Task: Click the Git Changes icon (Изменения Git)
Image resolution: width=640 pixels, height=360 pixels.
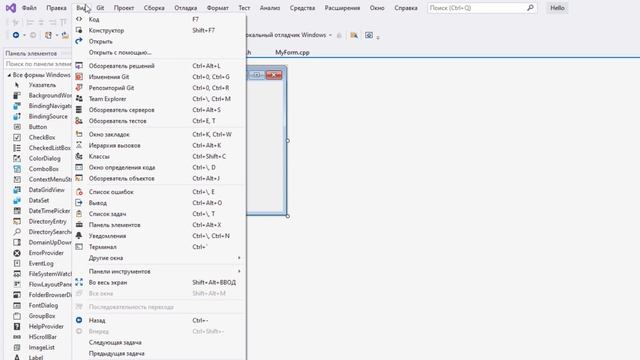Action: [79, 76]
